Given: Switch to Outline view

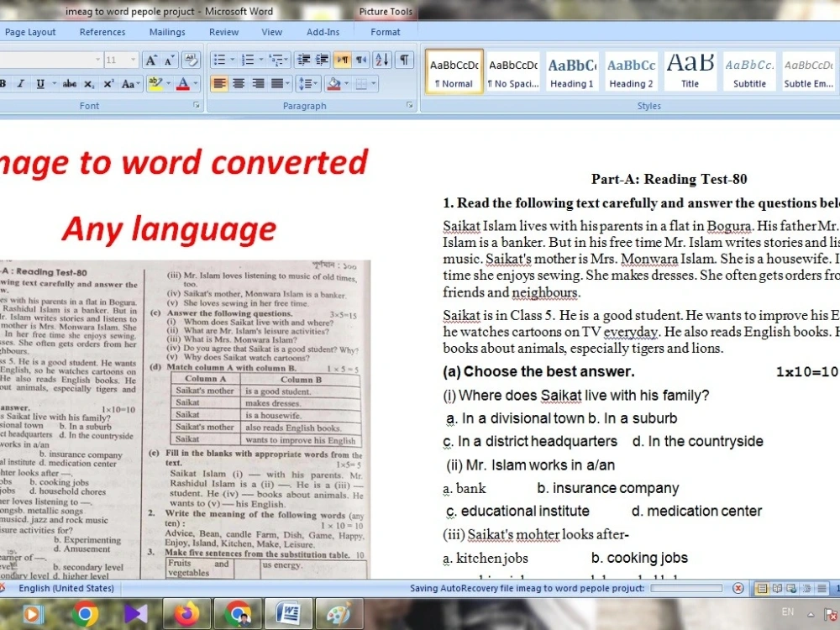Looking at the screenshot, I should click(806, 589).
